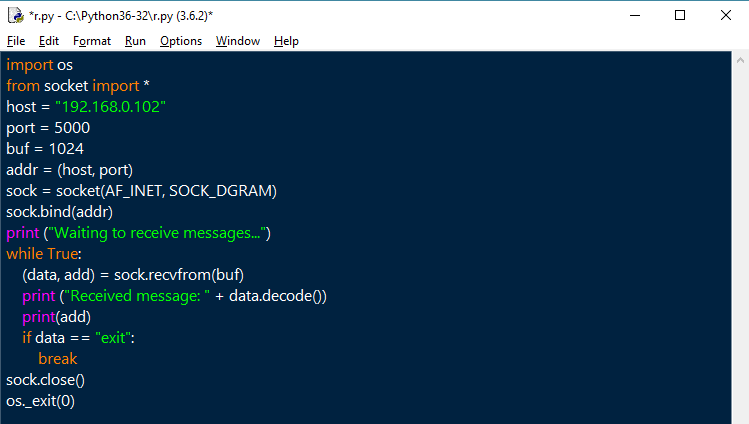Minimize the r.py editor window
Screen dimensions: 749x424
[635, 15]
